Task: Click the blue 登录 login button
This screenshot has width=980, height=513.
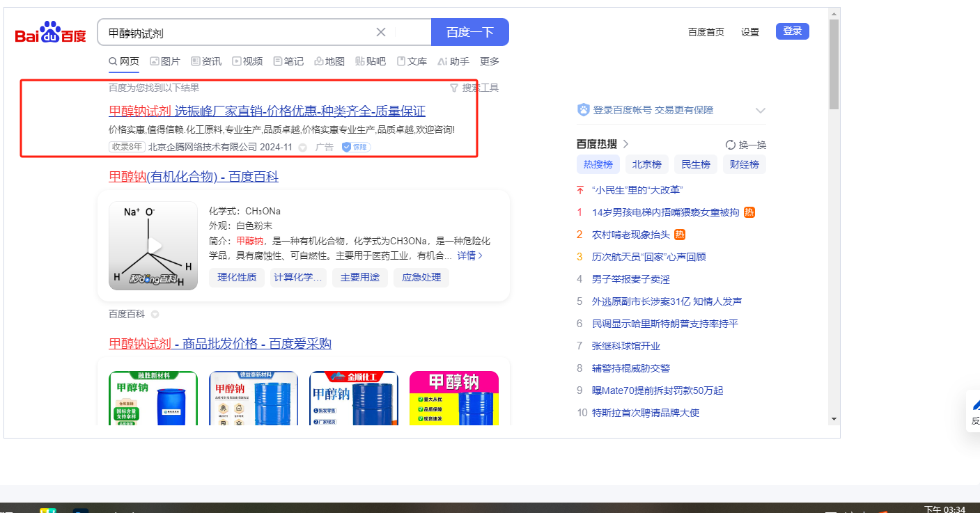Action: point(792,31)
